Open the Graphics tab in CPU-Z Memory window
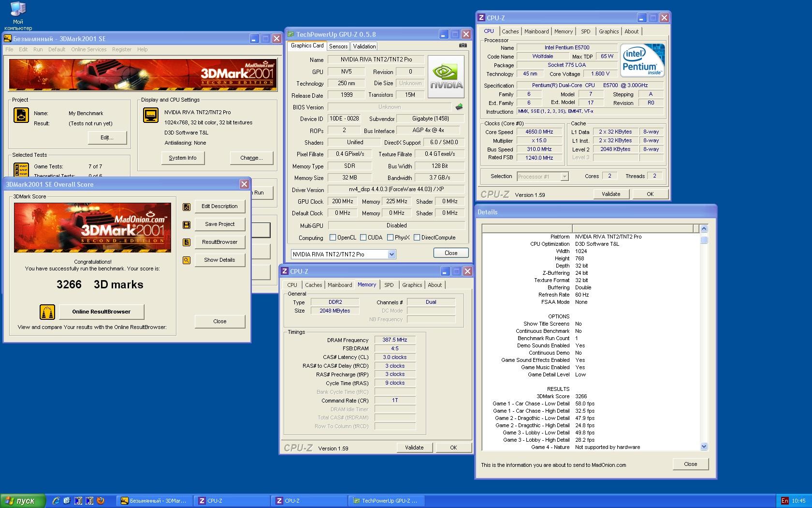 (x=412, y=285)
